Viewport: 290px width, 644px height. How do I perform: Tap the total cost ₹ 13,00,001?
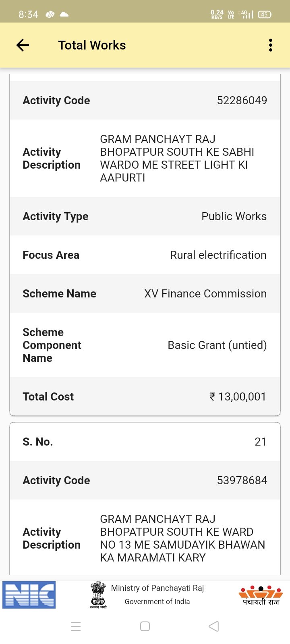coord(238,396)
